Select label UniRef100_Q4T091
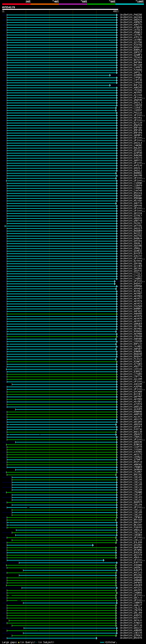 (x=131, y=226)
